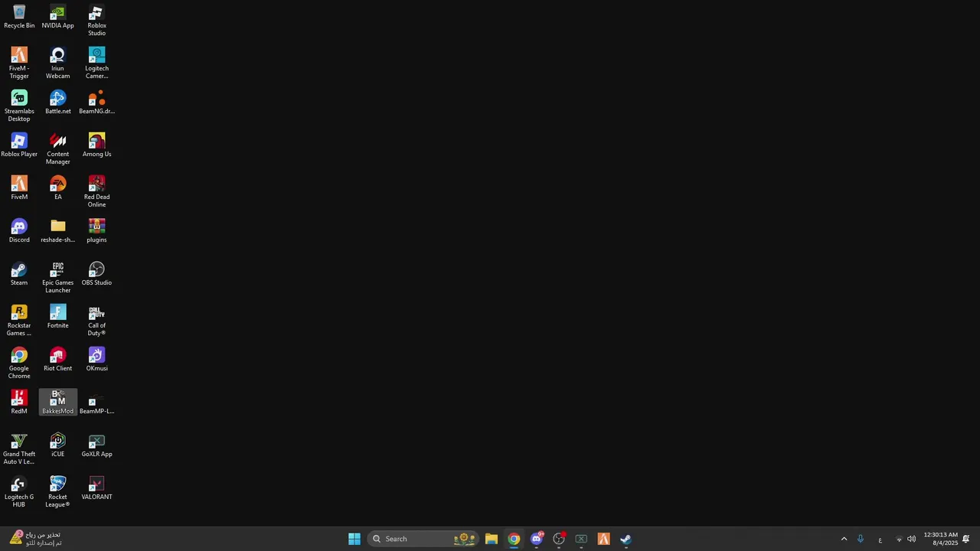Select the Battle.net shortcut
The width and height of the screenshot is (980, 551).
tap(57, 103)
